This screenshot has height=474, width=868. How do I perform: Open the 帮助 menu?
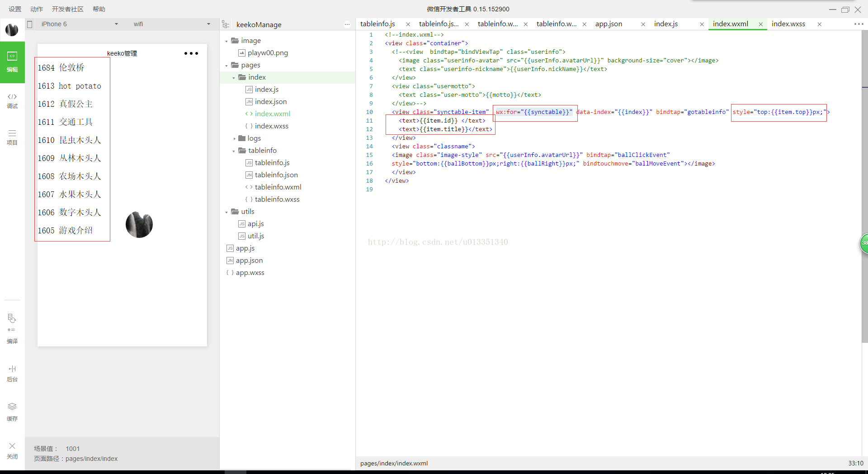pyautogui.click(x=99, y=9)
